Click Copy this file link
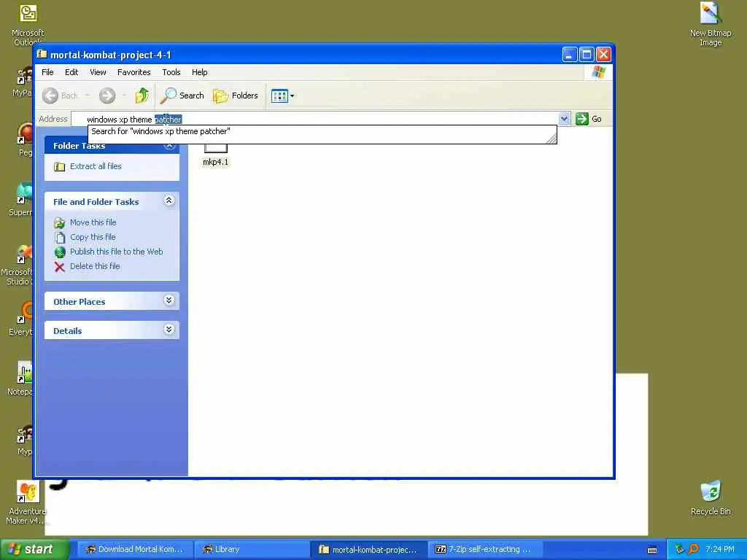This screenshot has width=747, height=560. pos(93,237)
